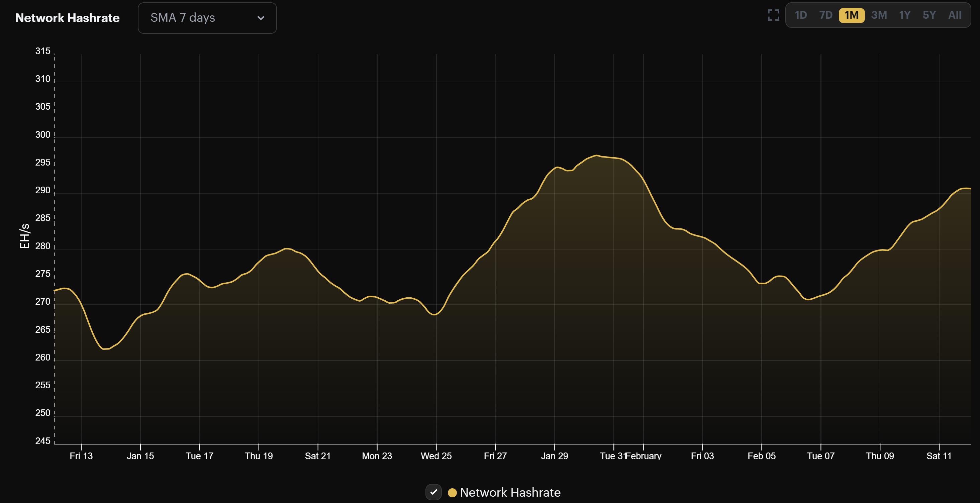The height and width of the screenshot is (503, 980).
Task: Click the checkmark icon in the legend
Action: coord(433,492)
